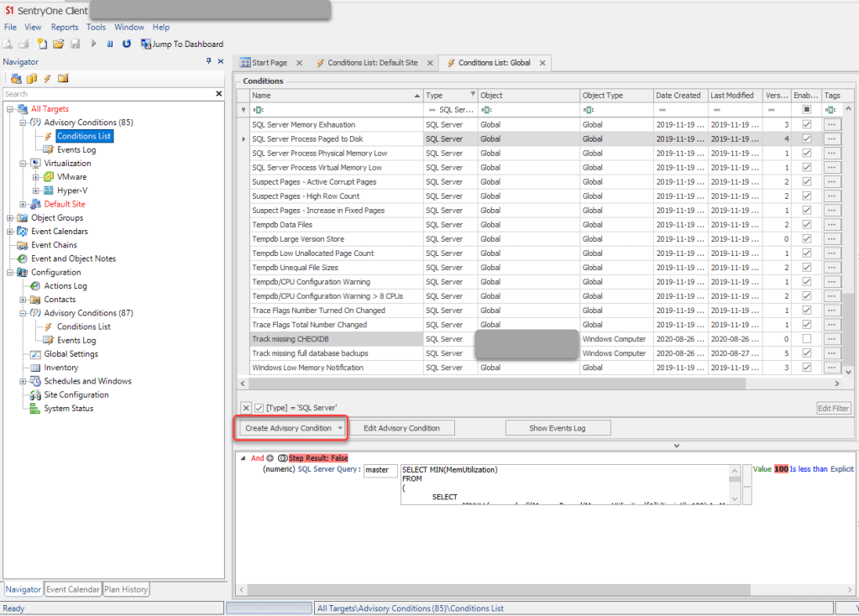859x616 pixels.
Task: Toggle the [Type] = 'SQL Server' filter checkbox
Action: coord(259,408)
